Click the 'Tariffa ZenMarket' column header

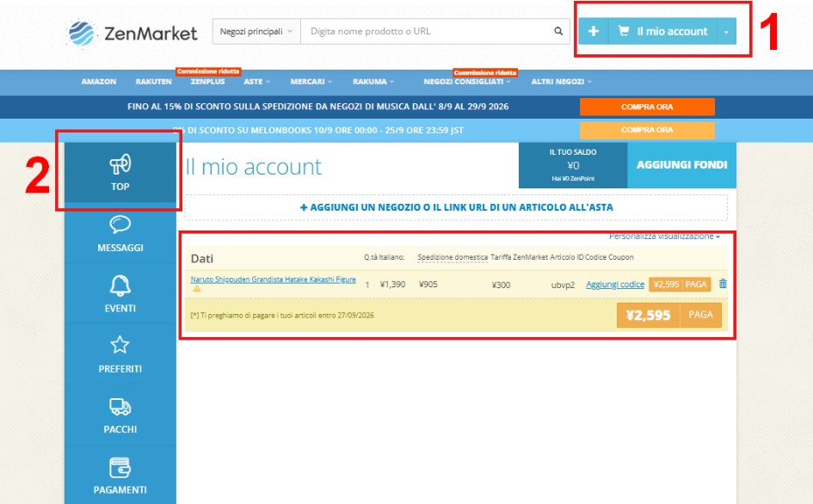coord(519,257)
